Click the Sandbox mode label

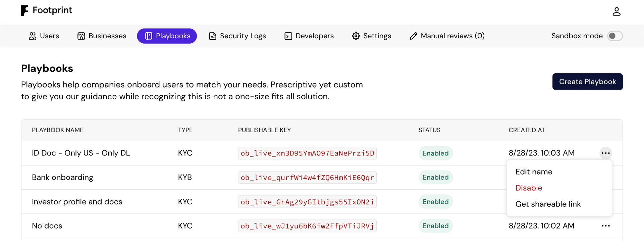coord(577,36)
